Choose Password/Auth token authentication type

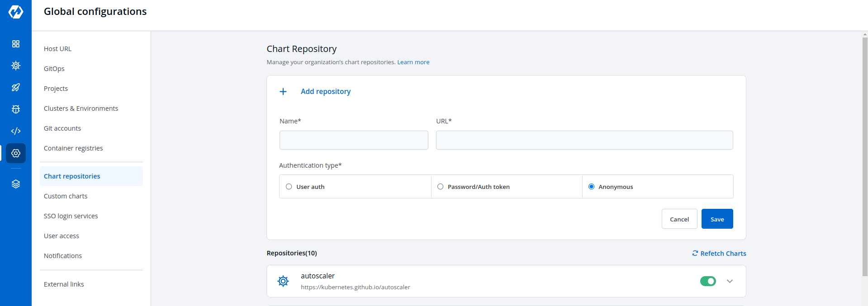(x=440, y=187)
